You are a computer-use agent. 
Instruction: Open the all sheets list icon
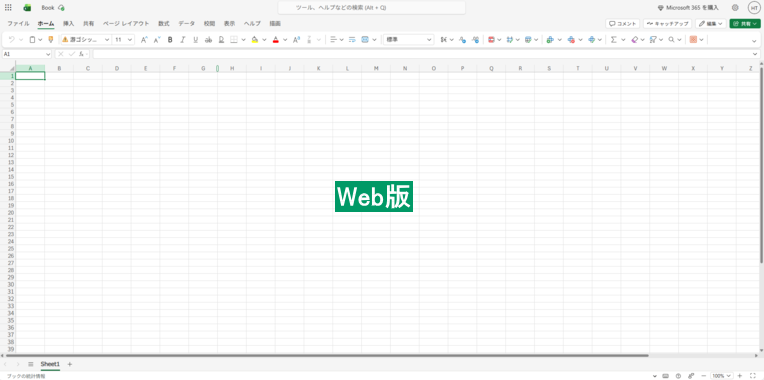(30, 364)
